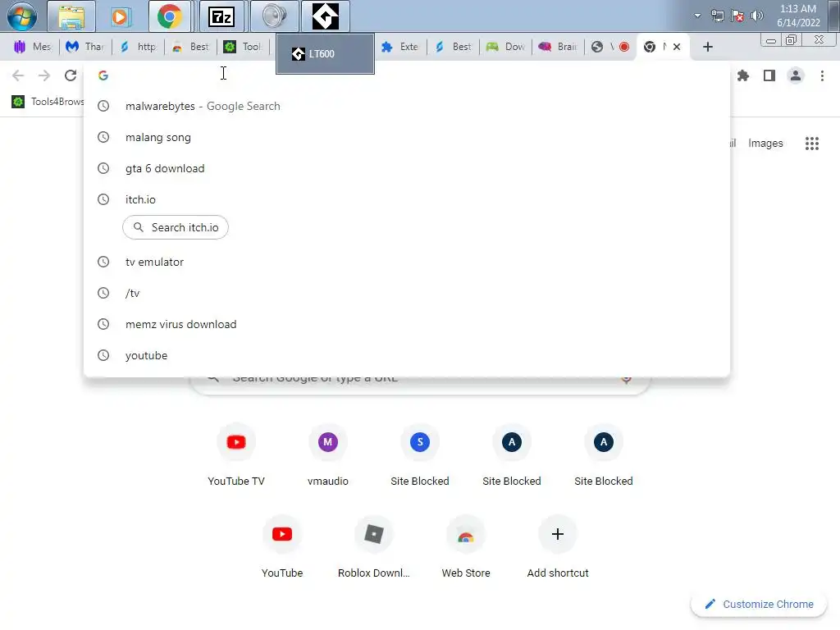Screen dimensions: 840x630
Task: Toggle the Chrome side panel
Action: (769, 75)
